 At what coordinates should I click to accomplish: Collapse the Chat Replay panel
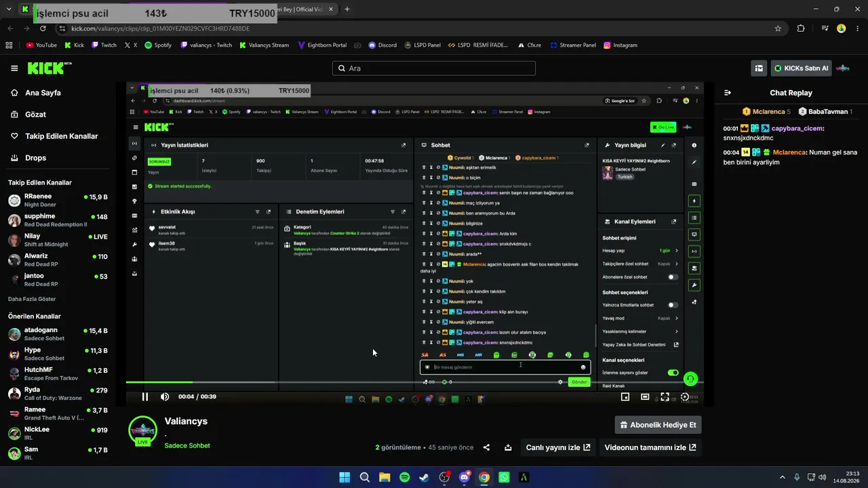click(x=728, y=93)
